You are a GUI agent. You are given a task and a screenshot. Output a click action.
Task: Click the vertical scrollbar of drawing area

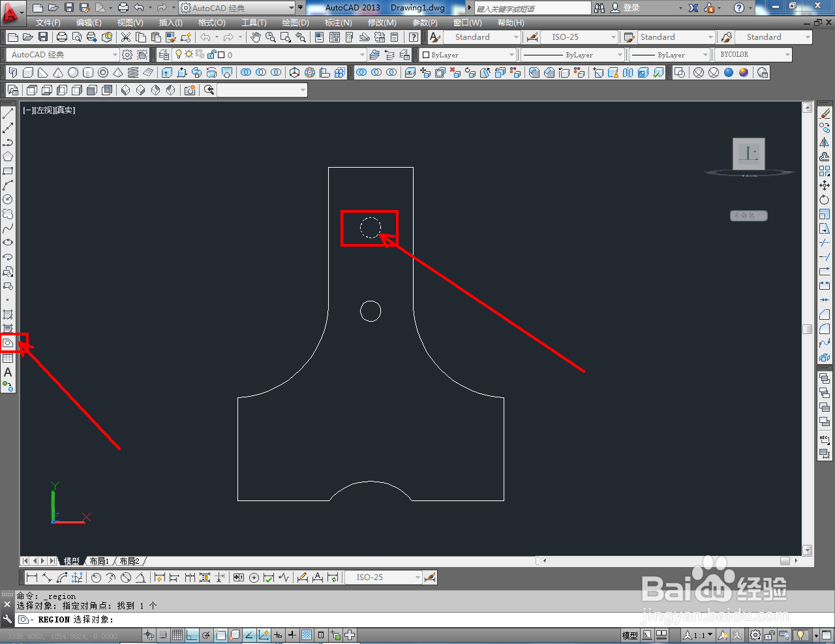tap(808, 329)
